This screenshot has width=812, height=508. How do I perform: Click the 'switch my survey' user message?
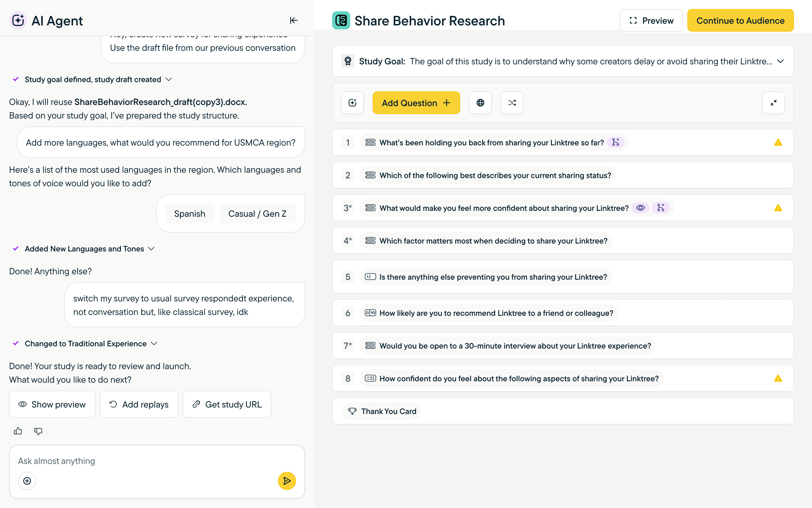pos(185,305)
